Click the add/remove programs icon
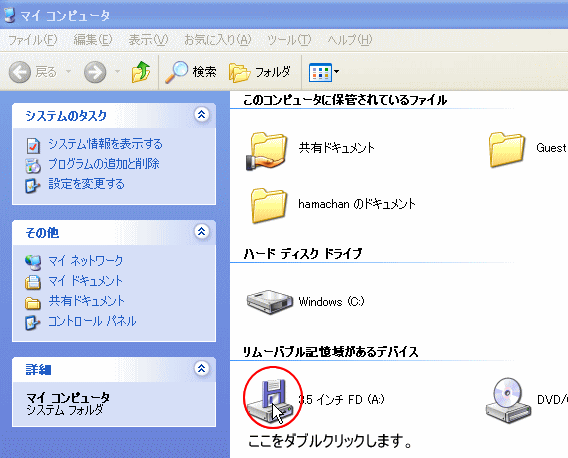 pos(33,166)
